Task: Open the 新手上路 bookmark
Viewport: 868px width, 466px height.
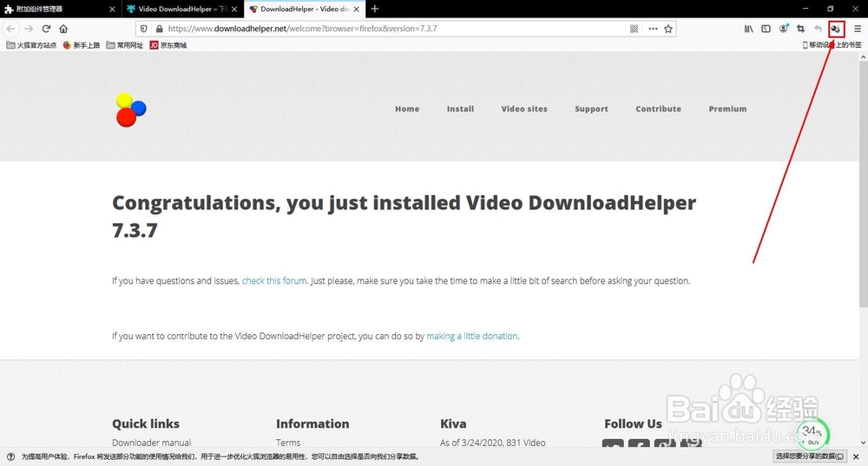Action: (82, 45)
